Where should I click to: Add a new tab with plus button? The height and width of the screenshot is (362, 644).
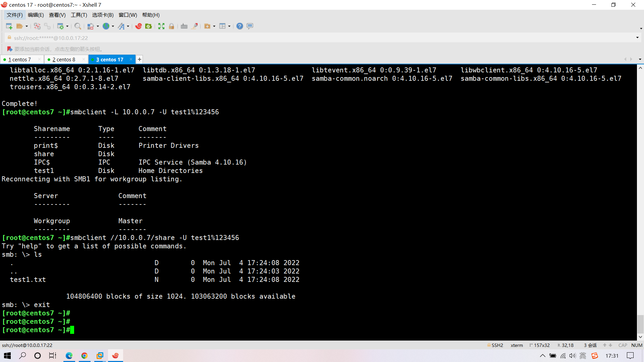(140, 60)
